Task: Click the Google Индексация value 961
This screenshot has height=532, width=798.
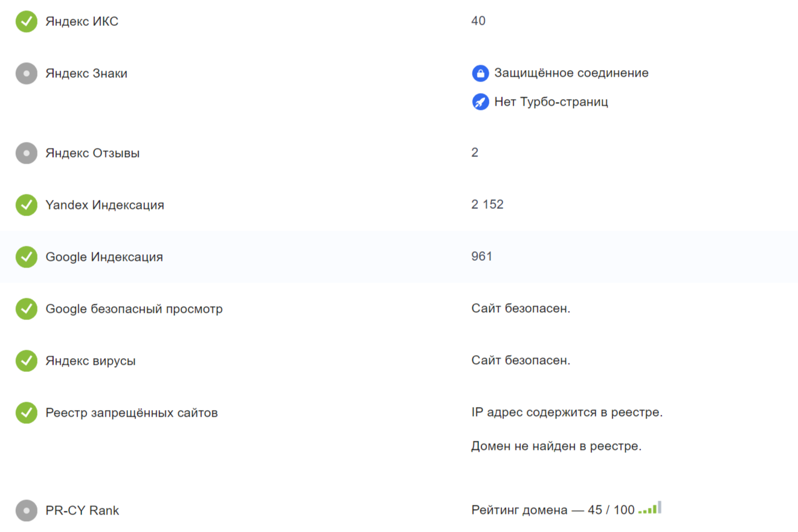Action: 482,257
